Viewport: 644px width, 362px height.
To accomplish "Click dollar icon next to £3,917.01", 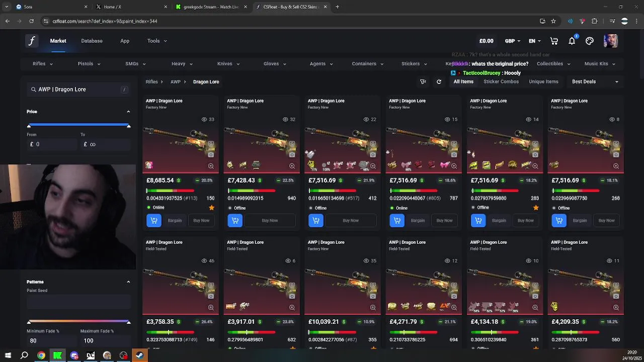I will [x=259, y=322].
